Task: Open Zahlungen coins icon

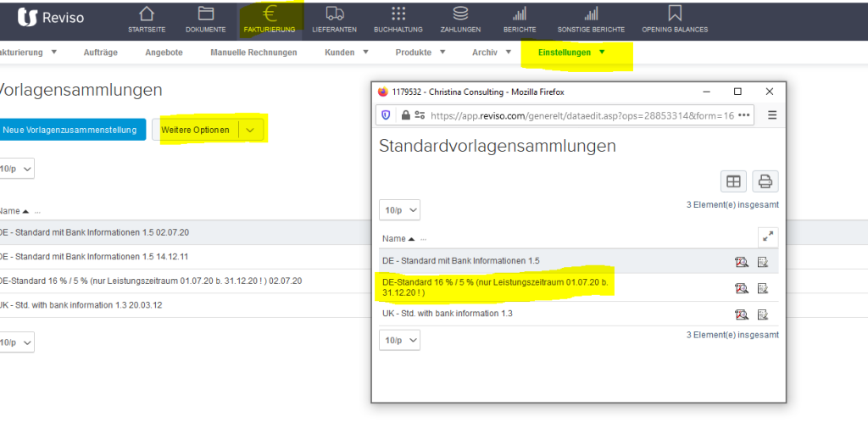Action: [460, 14]
